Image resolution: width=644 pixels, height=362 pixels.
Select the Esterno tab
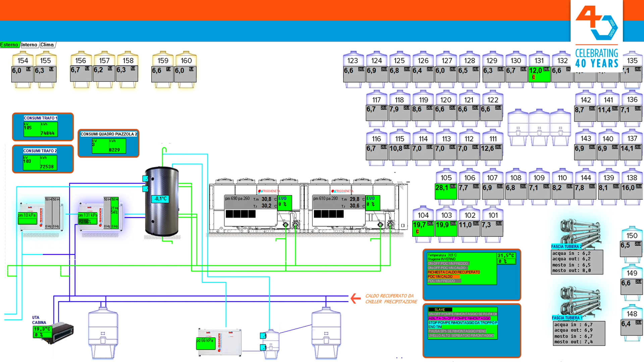click(x=9, y=45)
